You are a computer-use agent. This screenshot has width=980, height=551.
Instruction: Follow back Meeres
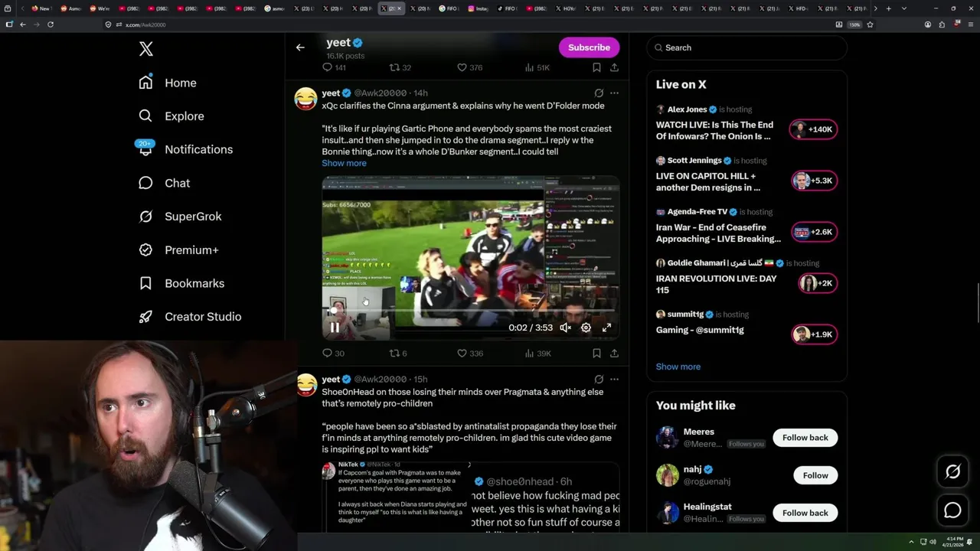(805, 438)
